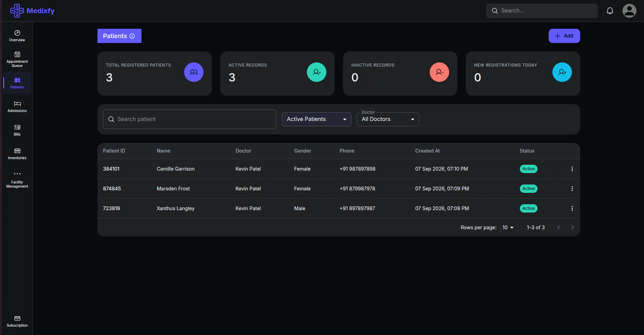This screenshot has height=335, width=644.
Task: Select the name Xanthus Langley
Action: pyautogui.click(x=175, y=208)
